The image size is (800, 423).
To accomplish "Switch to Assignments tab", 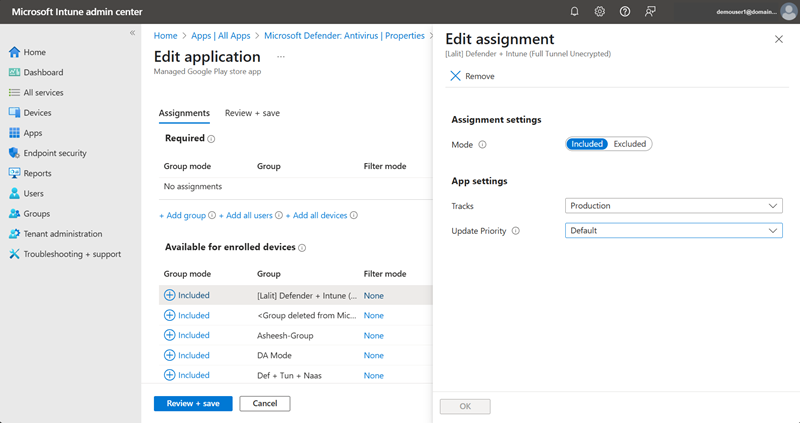I will 184,113.
